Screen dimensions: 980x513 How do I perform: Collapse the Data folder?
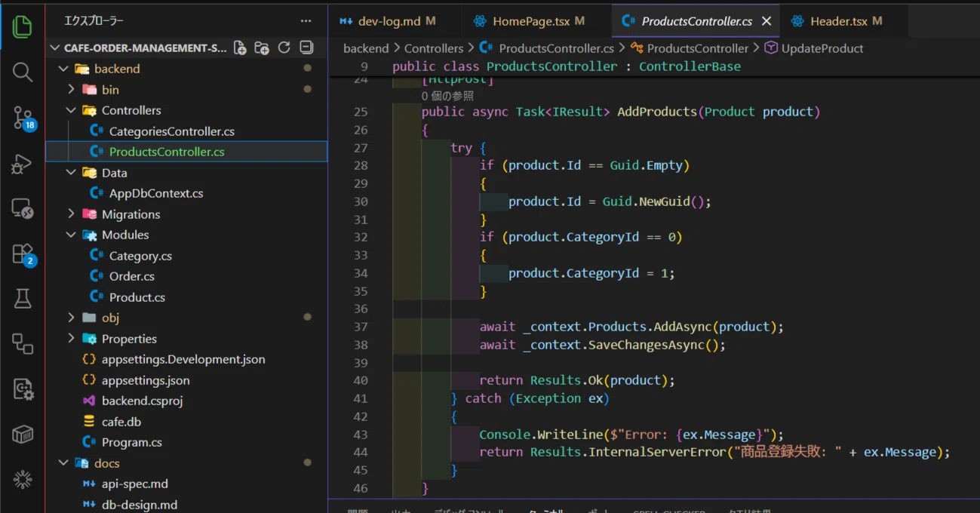click(x=71, y=173)
